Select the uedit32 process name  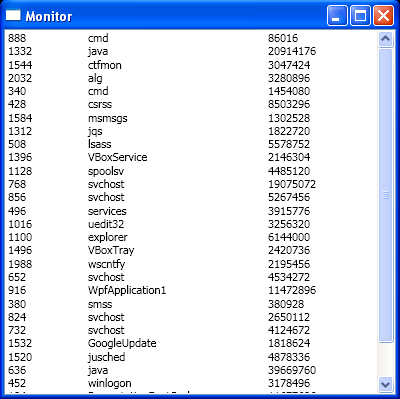pos(106,224)
